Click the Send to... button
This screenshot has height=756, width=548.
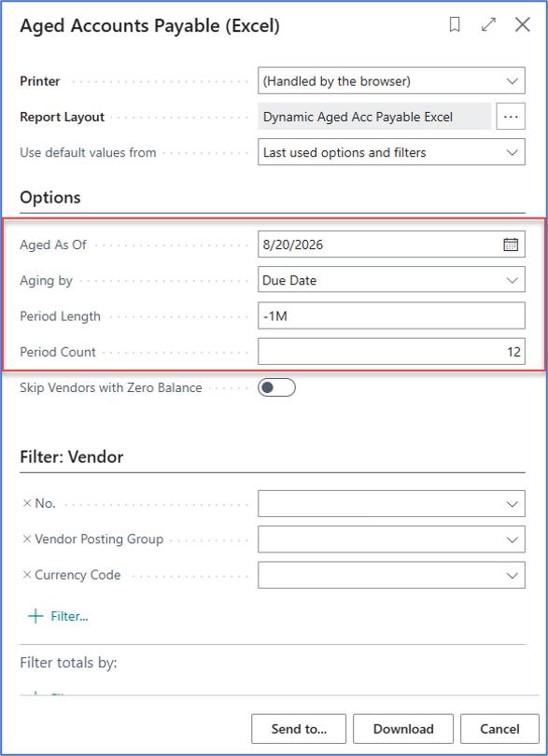coord(299,729)
